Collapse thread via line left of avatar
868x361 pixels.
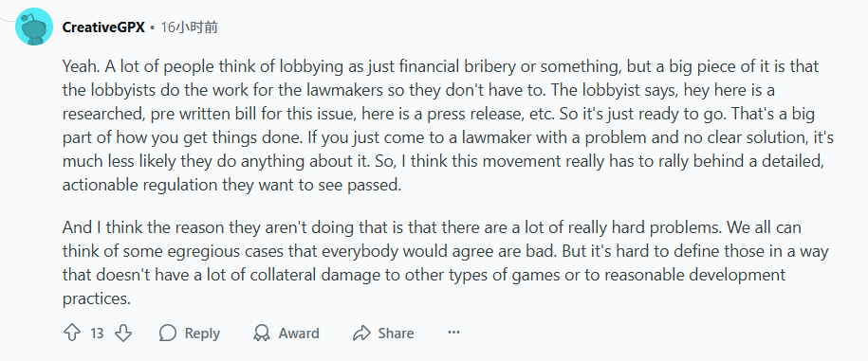pyautogui.click(x=7, y=21)
